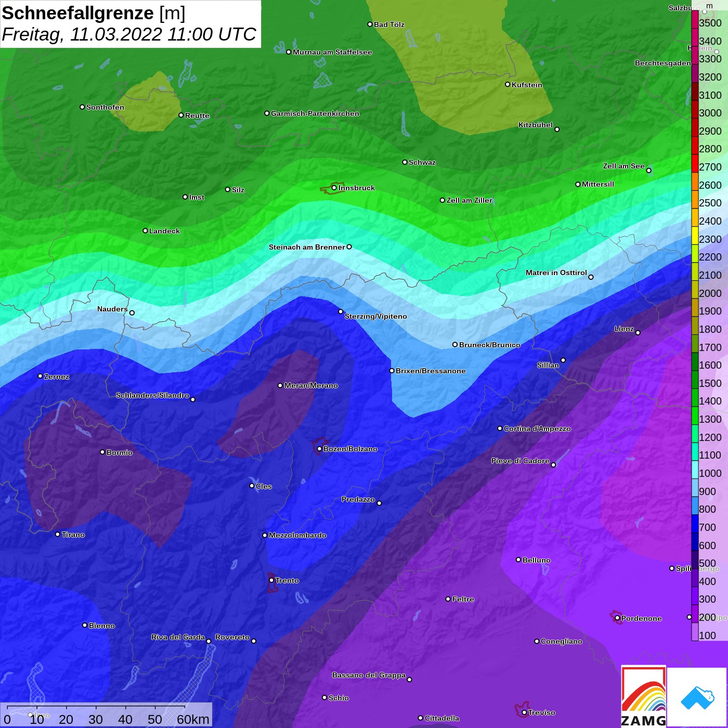Click the Bienno marker dot
Viewport: 728px width, 728px height.
(x=85, y=625)
